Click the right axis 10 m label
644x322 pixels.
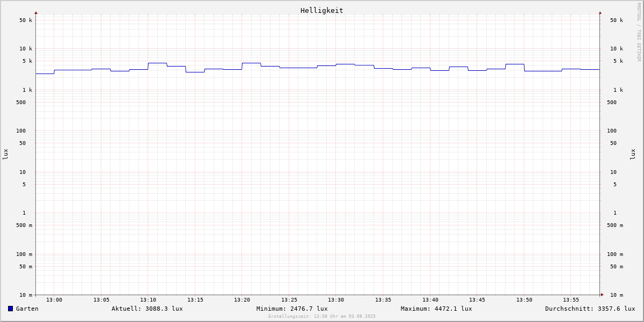(617, 295)
